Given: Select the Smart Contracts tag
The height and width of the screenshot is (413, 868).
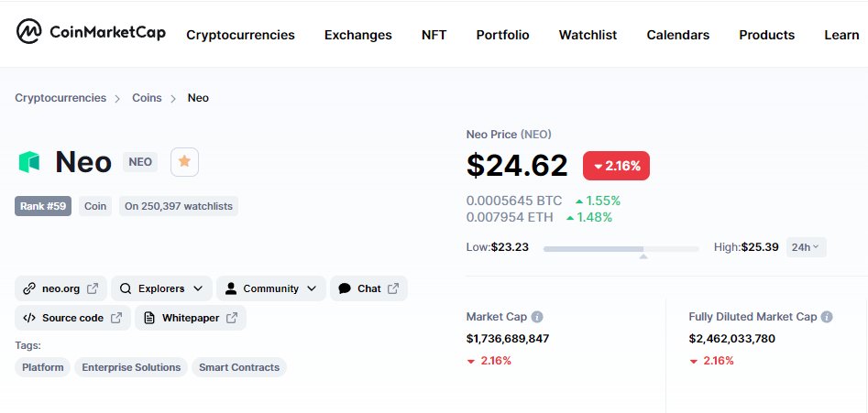Looking at the screenshot, I should coord(239,367).
